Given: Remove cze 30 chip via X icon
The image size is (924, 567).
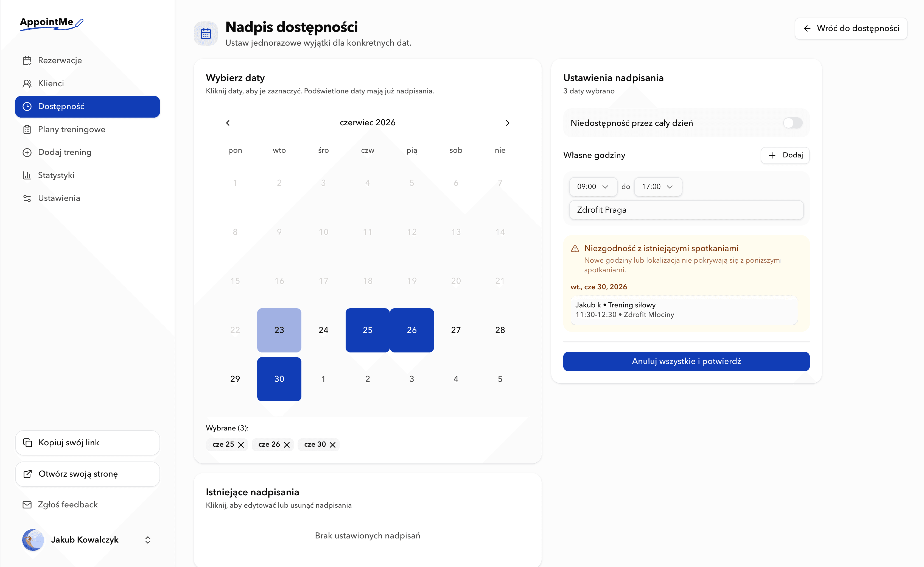Looking at the screenshot, I should coord(333,445).
